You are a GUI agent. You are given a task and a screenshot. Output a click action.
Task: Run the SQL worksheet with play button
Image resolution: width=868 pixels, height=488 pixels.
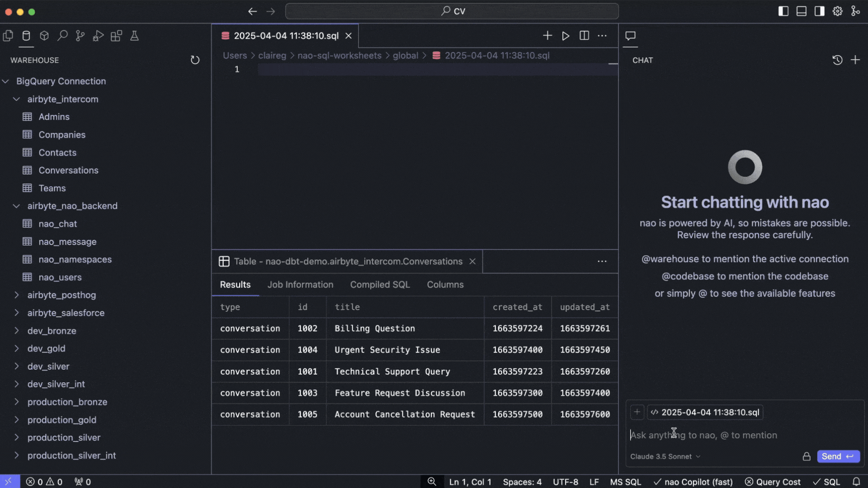pyautogui.click(x=566, y=36)
